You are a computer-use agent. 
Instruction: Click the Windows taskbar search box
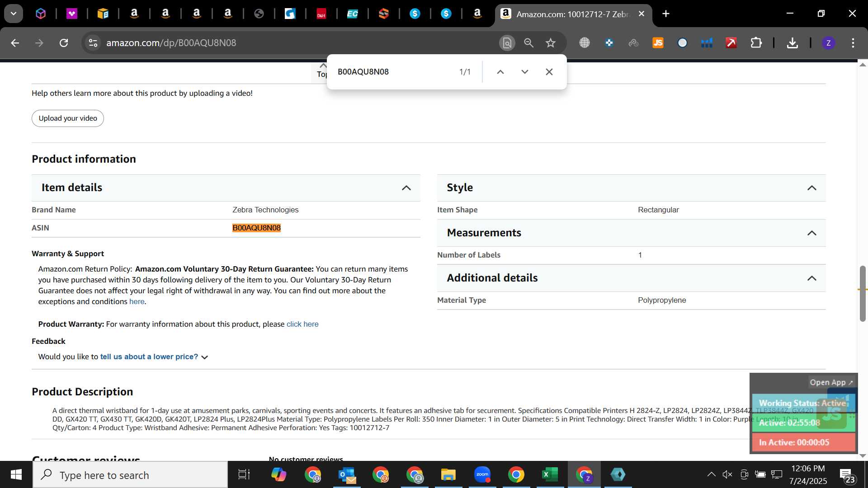point(130,475)
